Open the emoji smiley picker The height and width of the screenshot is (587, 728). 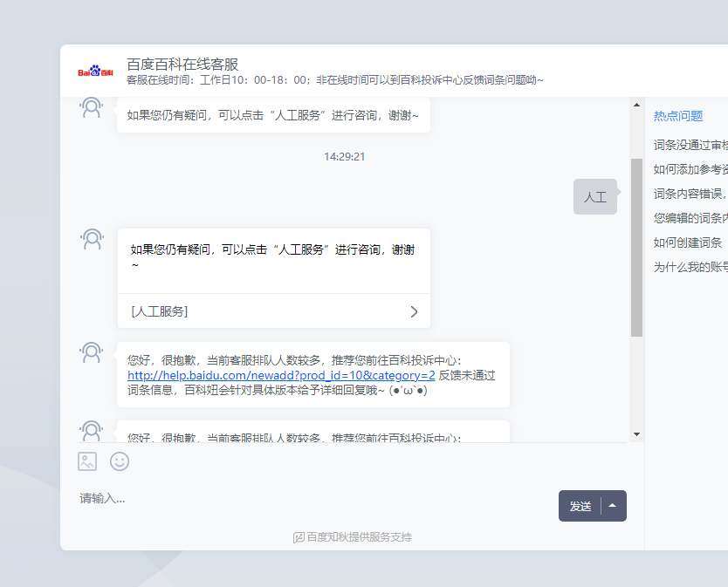pyautogui.click(x=120, y=461)
